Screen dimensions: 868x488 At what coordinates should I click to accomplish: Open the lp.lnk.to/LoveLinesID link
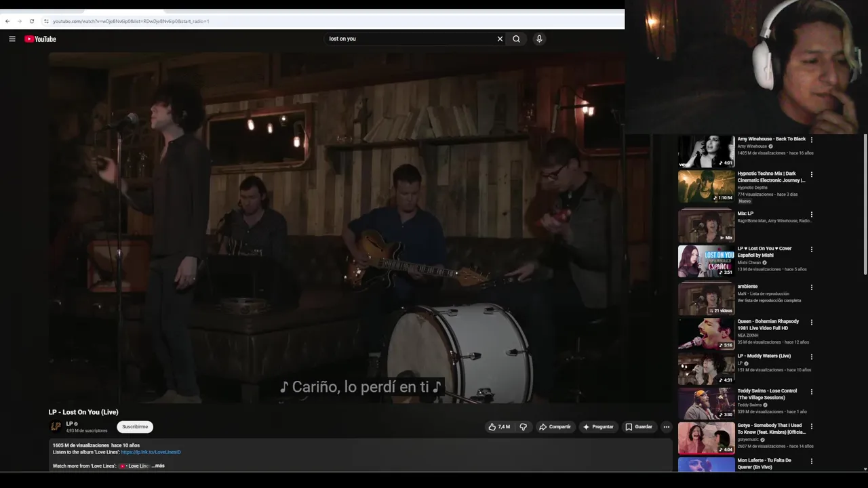pos(151,452)
